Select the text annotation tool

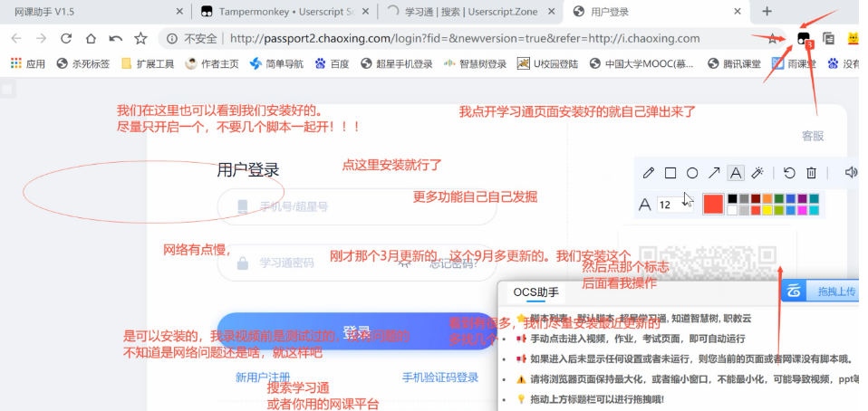(x=737, y=173)
